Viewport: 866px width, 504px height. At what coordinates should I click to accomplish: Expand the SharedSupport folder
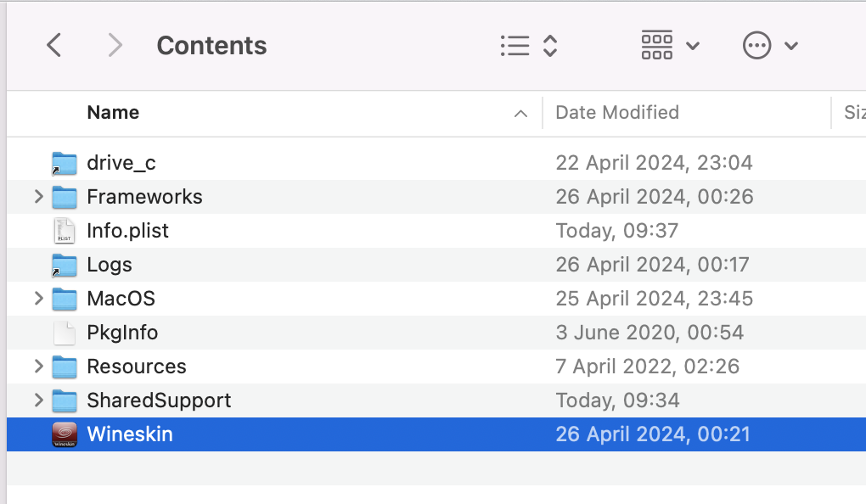click(39, 400)
